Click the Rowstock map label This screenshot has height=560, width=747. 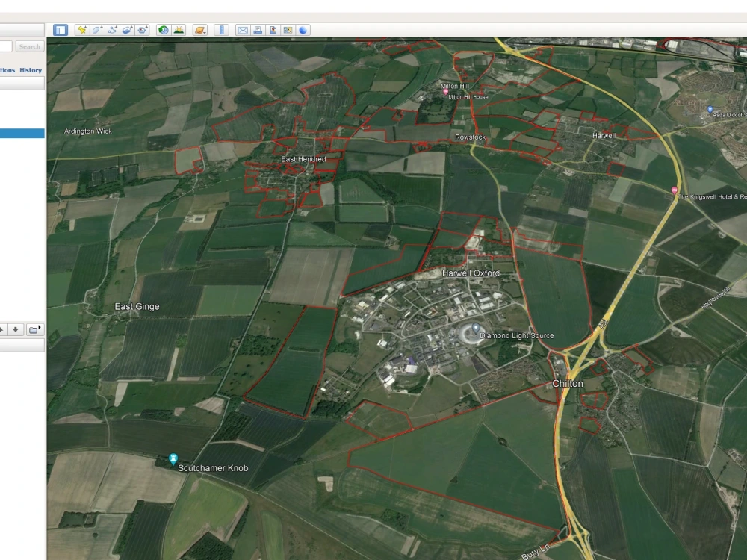[x=470, y=137]
